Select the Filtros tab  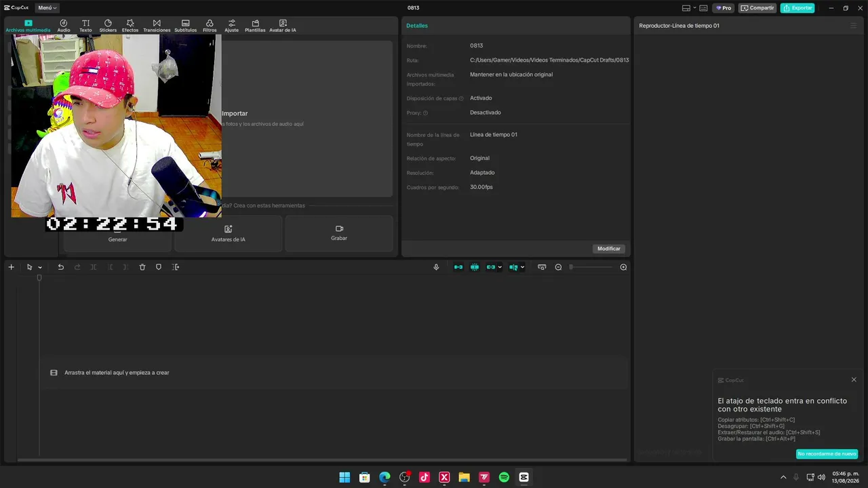point(210,26)
